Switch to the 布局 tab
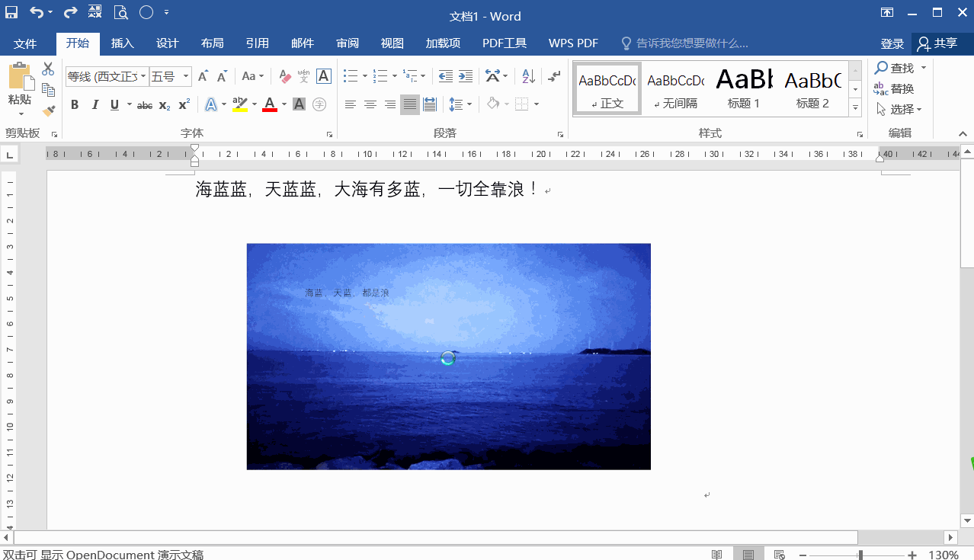This screenshot has height=560, width=974. point(212,43)
